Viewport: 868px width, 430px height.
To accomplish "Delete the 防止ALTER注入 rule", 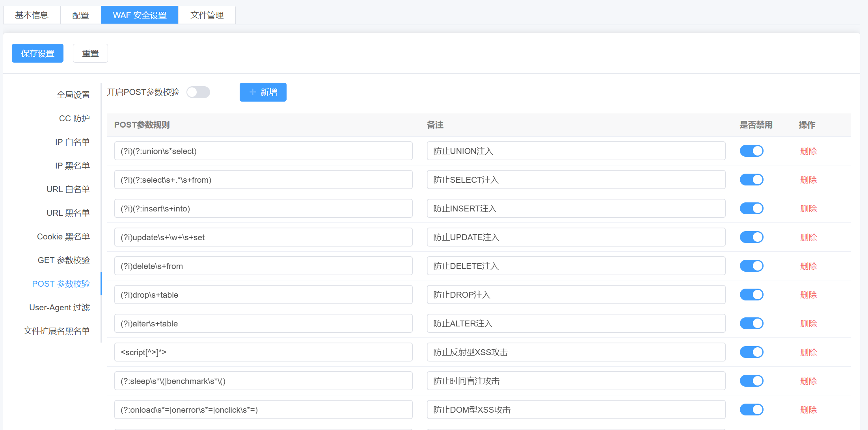I will [x=808, y=324].
